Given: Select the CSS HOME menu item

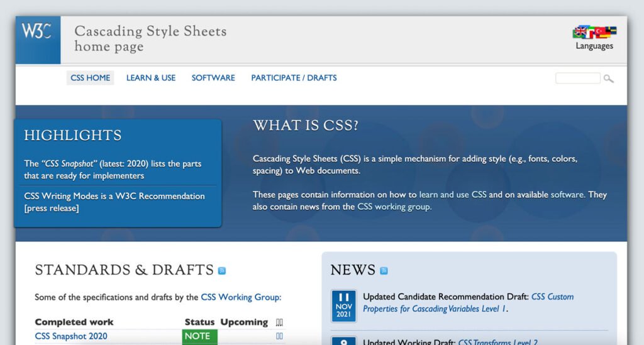Looking at the screenshot, I should pyautogui.click(x=91, y=77).
